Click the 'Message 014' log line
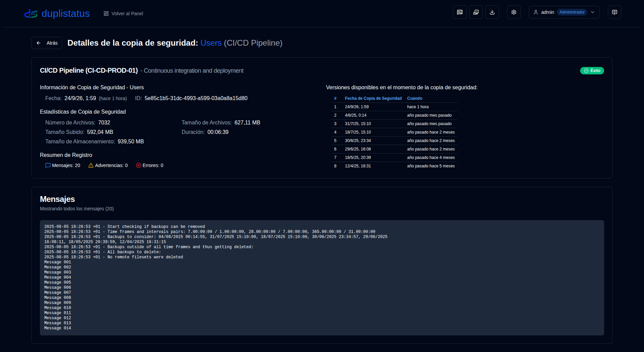Screen dimensions: 644x352 click(x=57, y=328)
